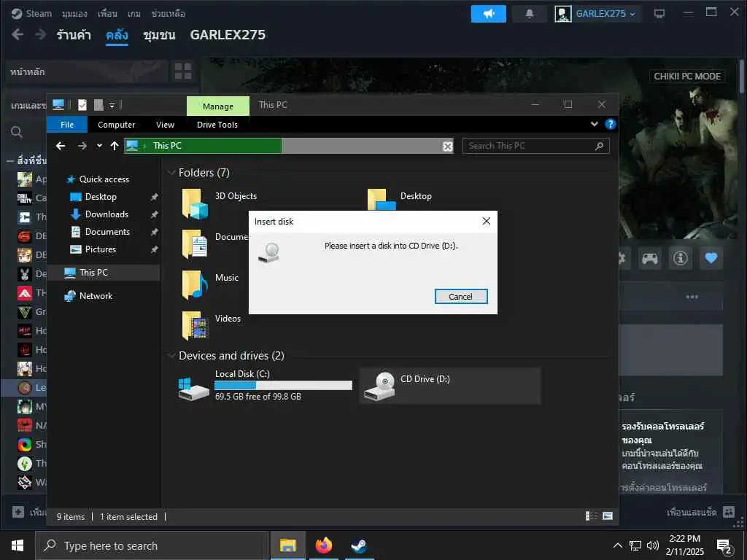
Task: Close the Insert disk dialog with X
Action: tap(486, 221)
